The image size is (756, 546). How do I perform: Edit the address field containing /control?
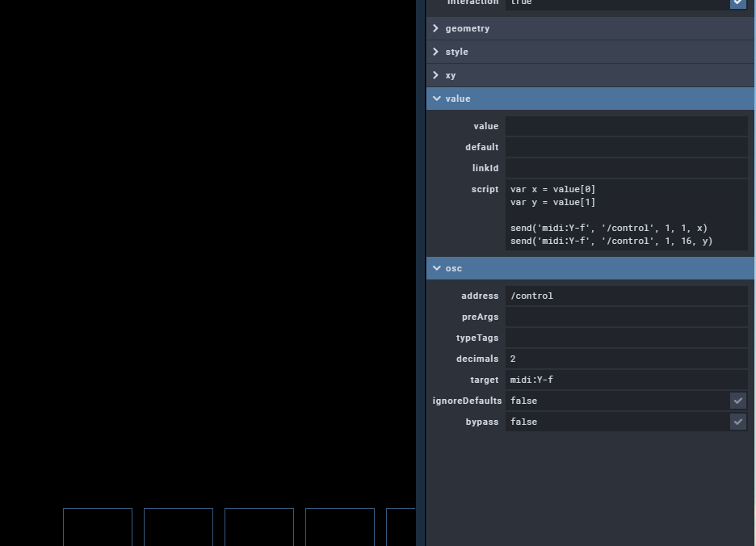626,296
